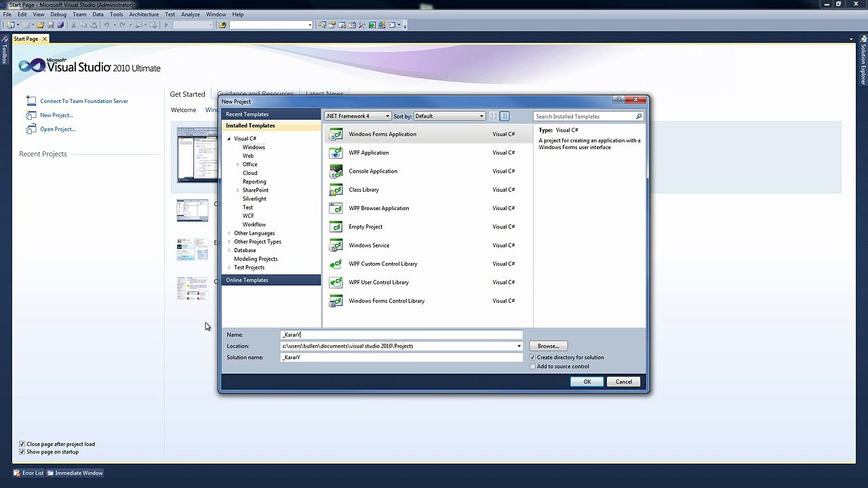868x488 pixels.
Task: Open the .NET Framework 4 dropdown
Action: pyautogui.click(x=357, y=116)
